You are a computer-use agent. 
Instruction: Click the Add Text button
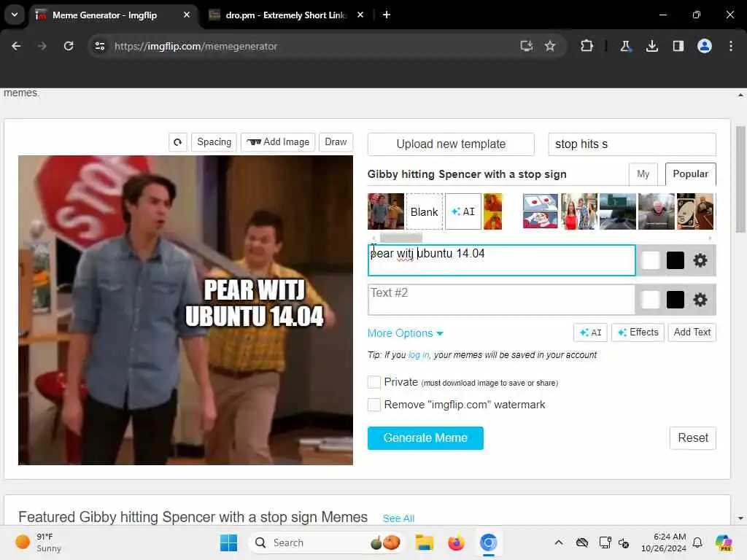[692, 332]
